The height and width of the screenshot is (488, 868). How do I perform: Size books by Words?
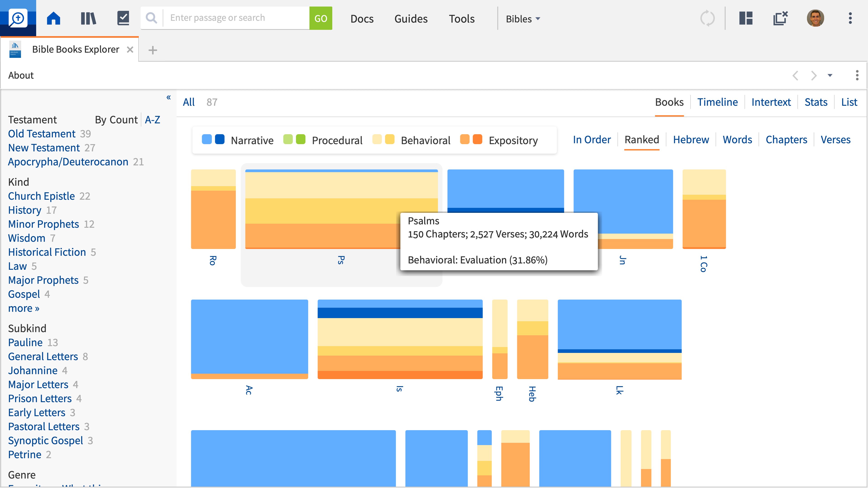tap(737, 139)
